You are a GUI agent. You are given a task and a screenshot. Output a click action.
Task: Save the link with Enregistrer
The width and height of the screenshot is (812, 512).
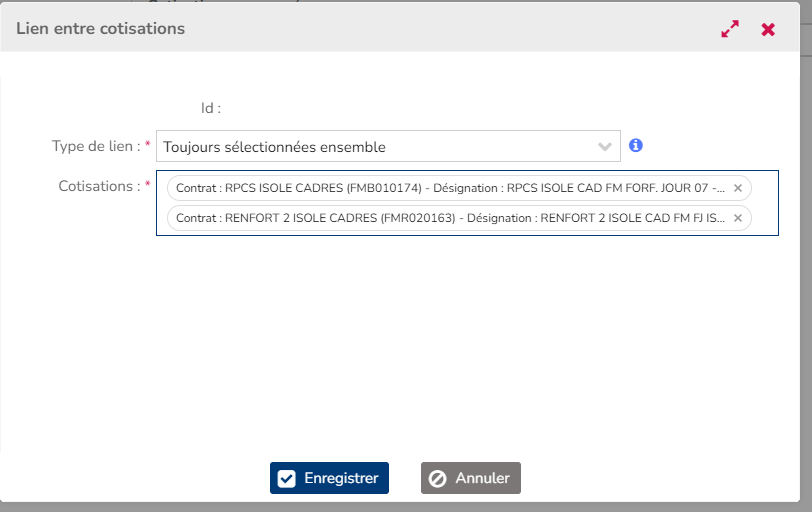coord(329,478)
